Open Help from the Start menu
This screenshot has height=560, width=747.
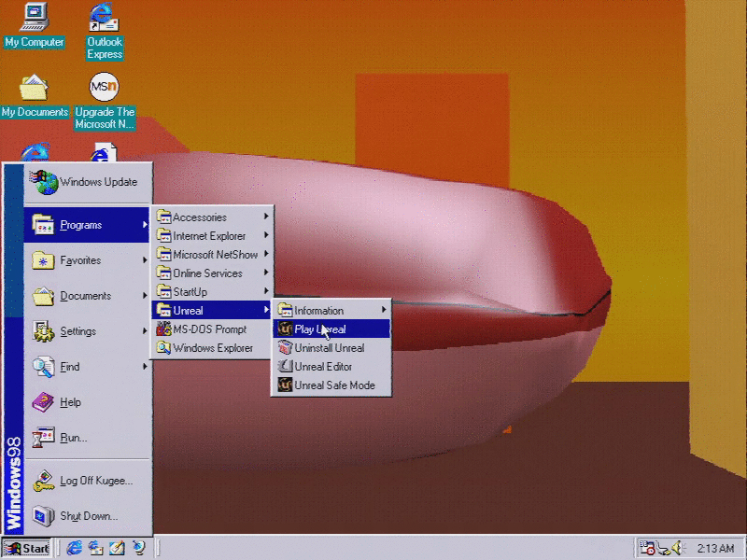point(87,402)
